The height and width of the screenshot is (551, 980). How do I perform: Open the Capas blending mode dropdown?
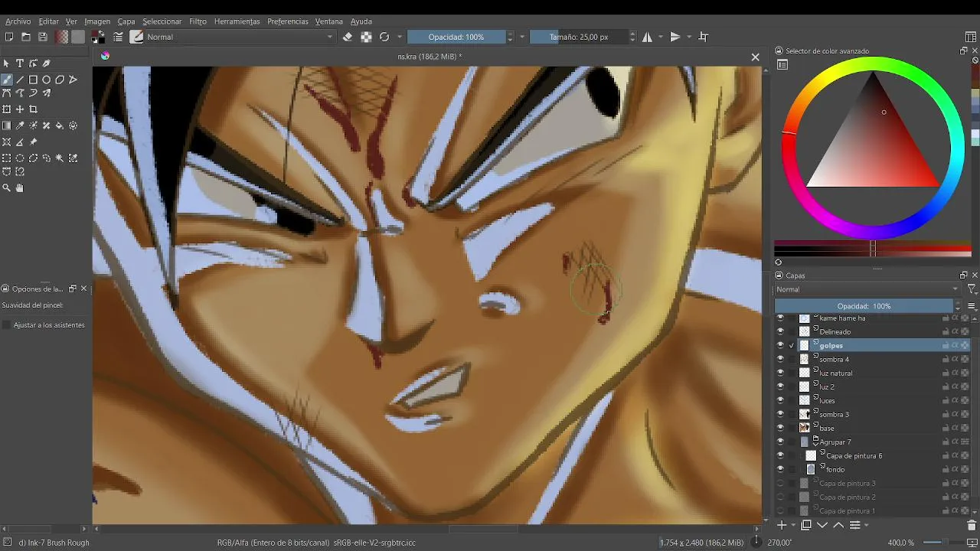pyautogui.click(x=867, y=289)
